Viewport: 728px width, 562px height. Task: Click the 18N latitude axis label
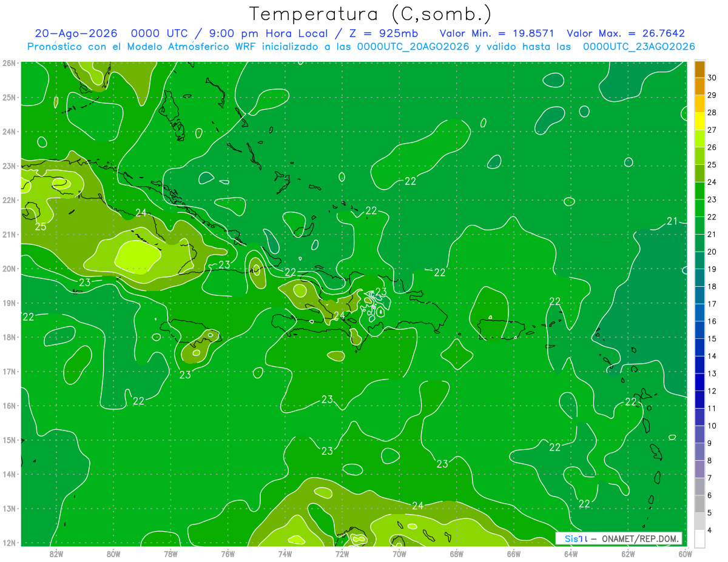[9, 337]
